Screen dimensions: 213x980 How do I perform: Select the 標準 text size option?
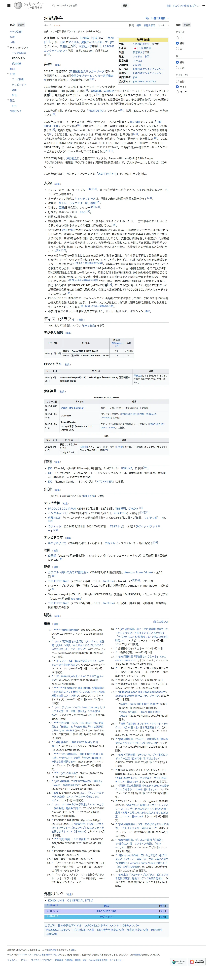(177, 43)
